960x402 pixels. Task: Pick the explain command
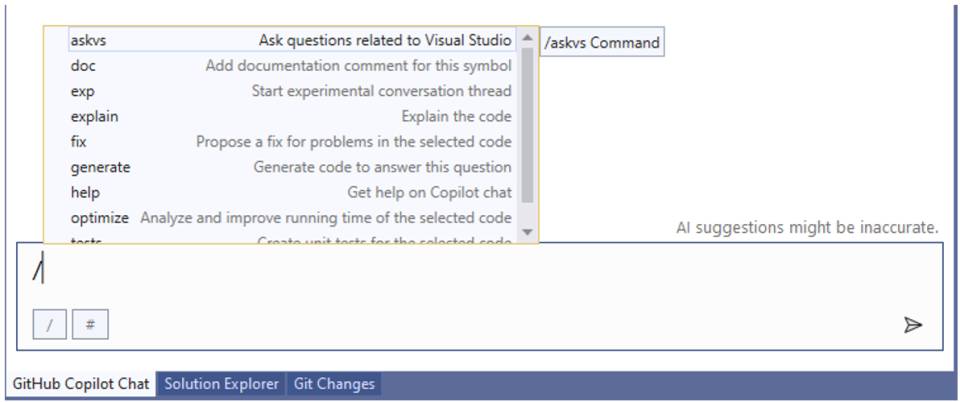click(292, 116)
